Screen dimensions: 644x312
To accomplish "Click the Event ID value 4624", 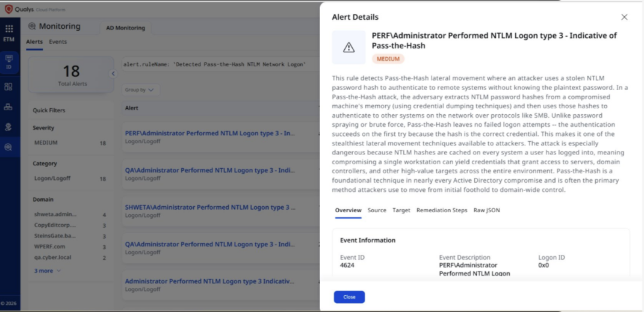I will 347,265.
